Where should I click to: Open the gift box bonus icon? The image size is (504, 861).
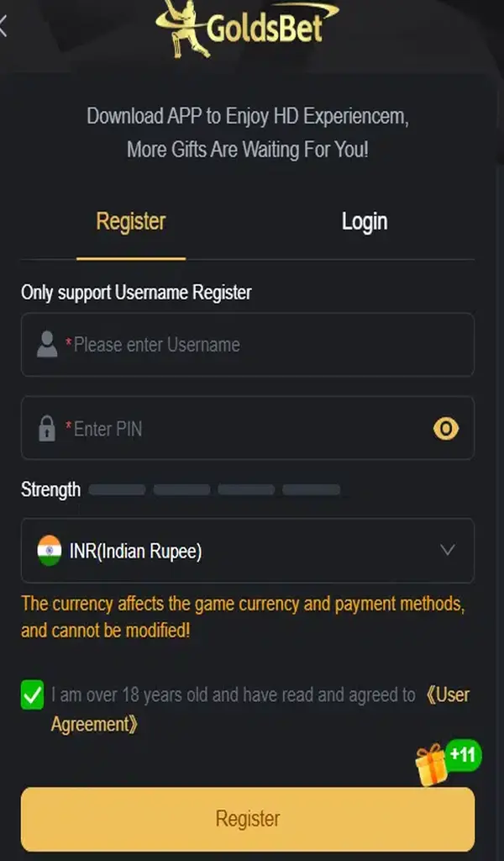click(x=432, y=764)
